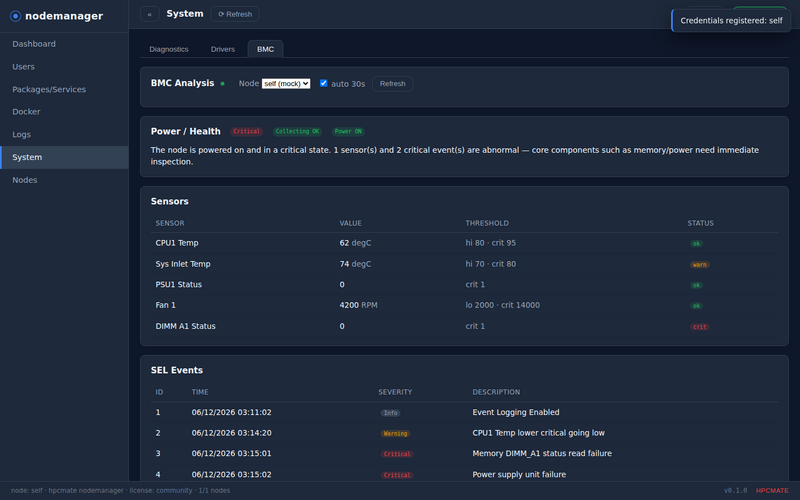Click threshold hi 70 · crit 80
The width and height of the screenshot is (800, 500).
[x=490, y=264]
